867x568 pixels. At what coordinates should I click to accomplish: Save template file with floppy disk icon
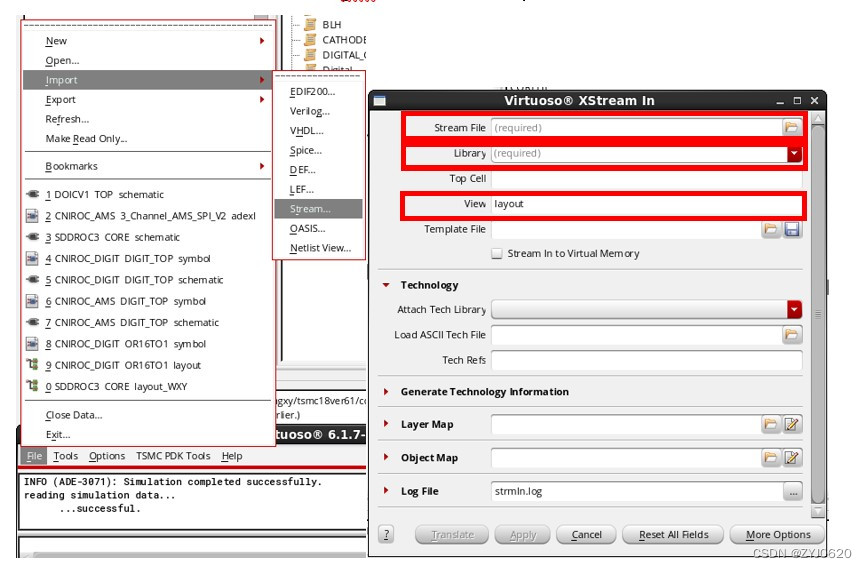[792, 229]
